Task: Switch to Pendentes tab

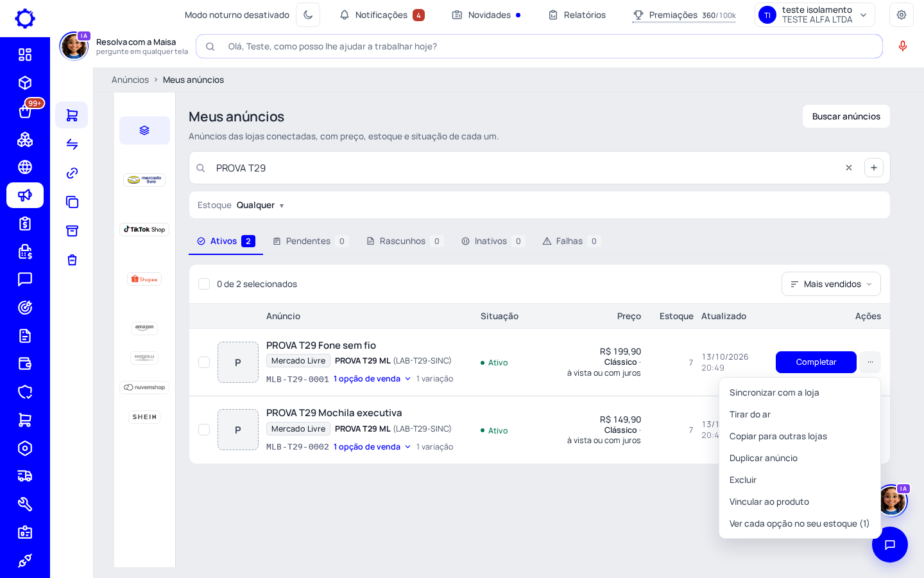Action: pyautogui.click(x=310, y=241)
